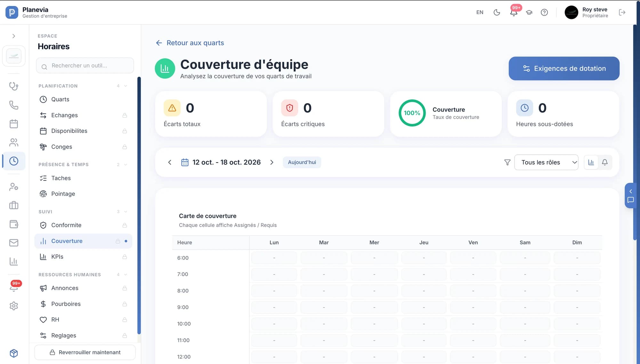Click the logout icon
640x364 pixels.
coord(622,12)
